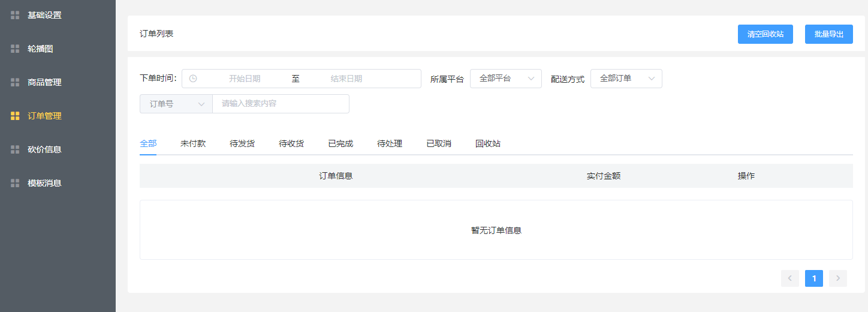868x312 pixels.
Task: Expand the 全部订单 delivery method dropdown
Action: (626, 79)
